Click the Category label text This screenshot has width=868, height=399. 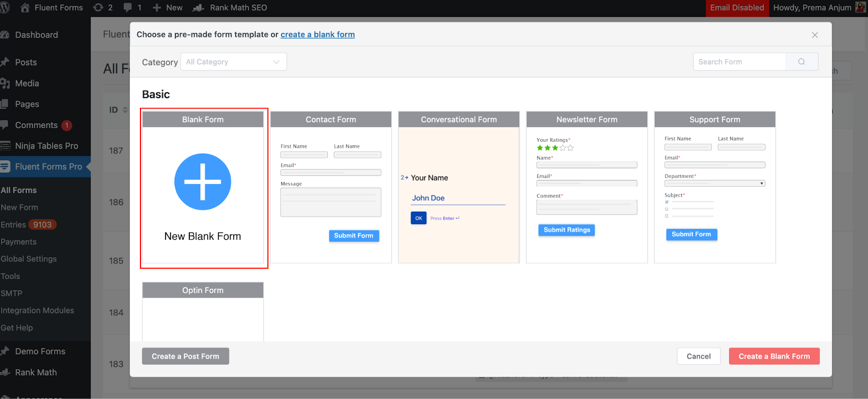click(x=160, y=62)
